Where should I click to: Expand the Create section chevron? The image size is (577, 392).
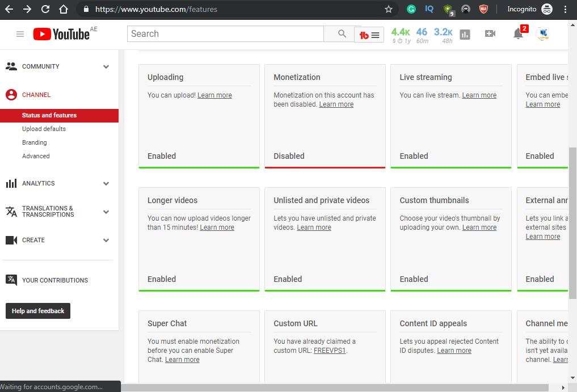pos(106,240)
